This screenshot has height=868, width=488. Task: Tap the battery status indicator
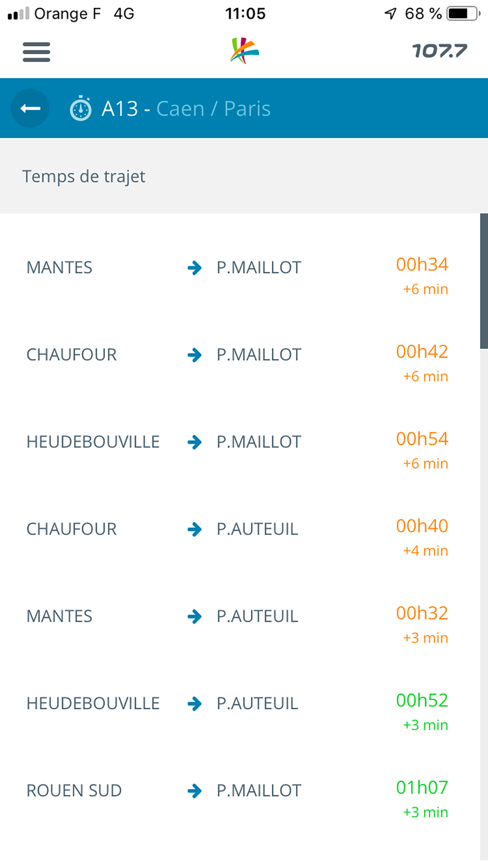463,14
